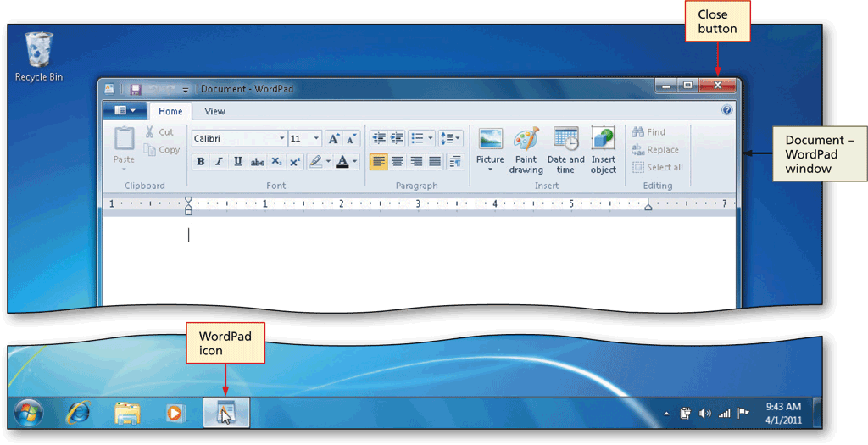Open Replace in Editing group
This screenshot has width=868, height=445.
[655, 149]
